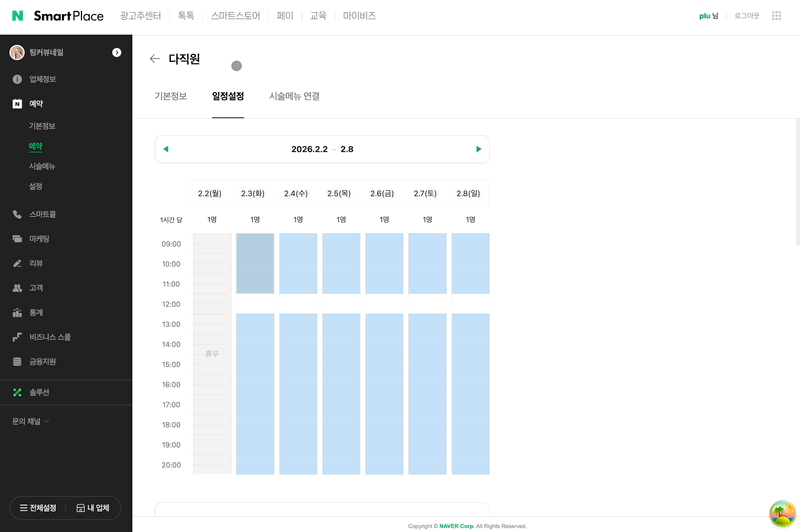Select the 2.4(수) column header

tap(296, 193)
